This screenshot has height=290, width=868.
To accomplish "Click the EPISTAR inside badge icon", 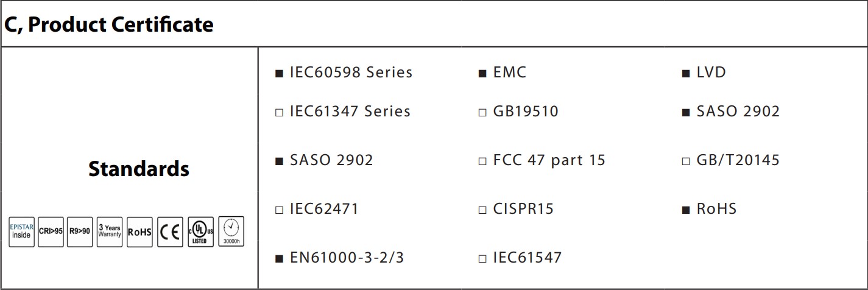I will [21, 232].
